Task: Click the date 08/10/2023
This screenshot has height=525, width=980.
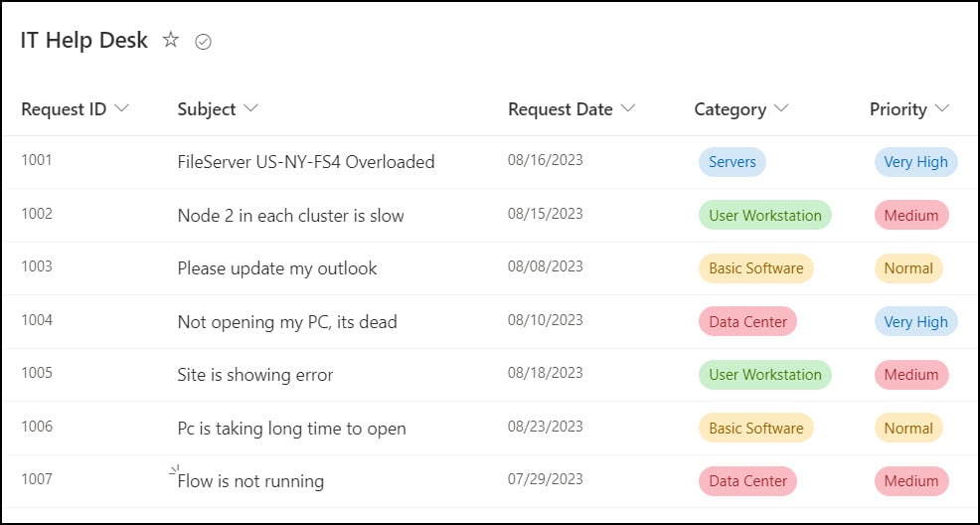Action: click(545, 320)
